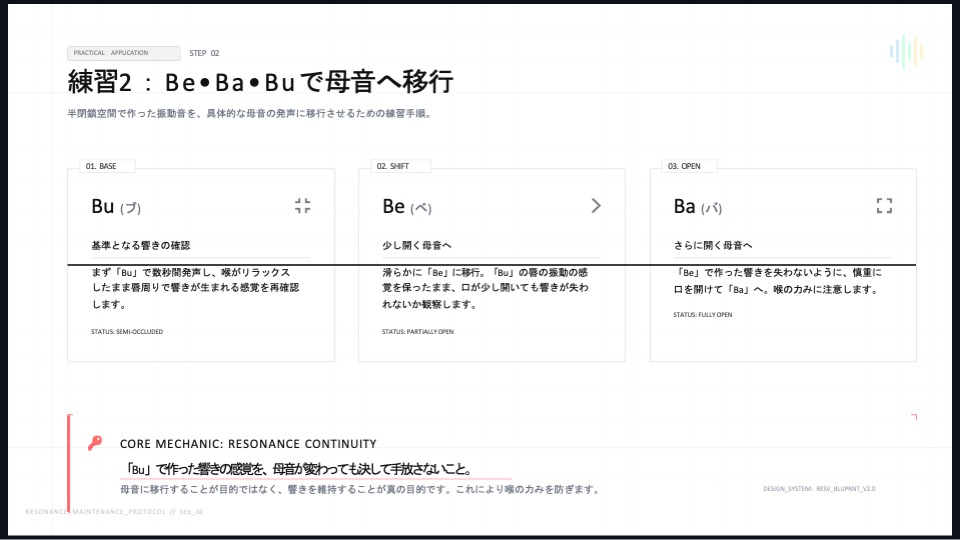Select the 03. OPEN tab label

click(x=686, y=166)
